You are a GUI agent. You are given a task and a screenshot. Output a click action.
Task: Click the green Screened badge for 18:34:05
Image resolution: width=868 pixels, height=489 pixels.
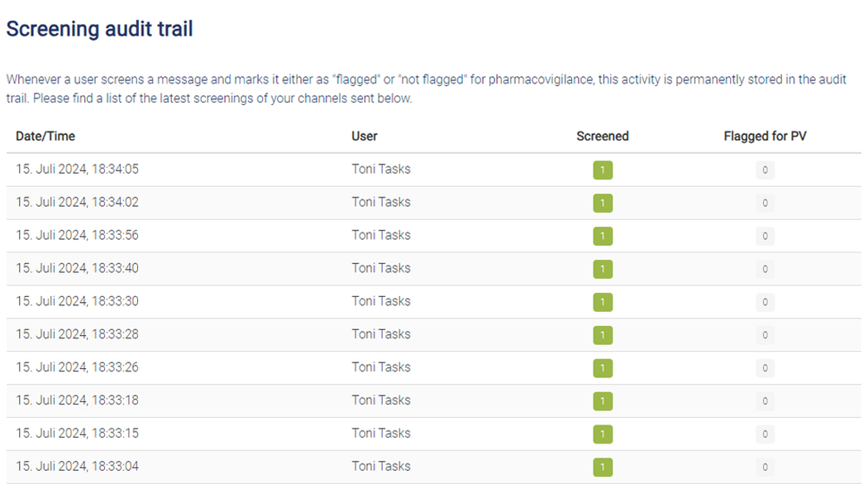[603, 170]
